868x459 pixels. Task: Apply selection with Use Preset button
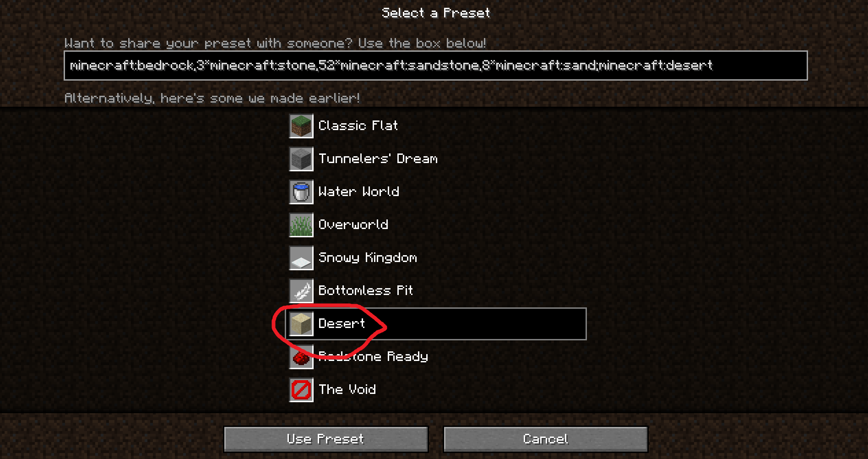(326, 439)
